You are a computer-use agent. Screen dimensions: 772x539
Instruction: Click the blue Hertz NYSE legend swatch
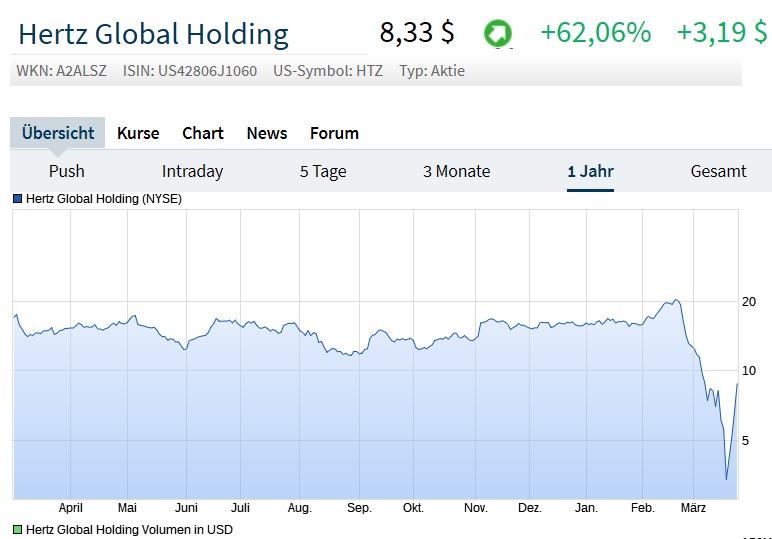(17, 199)
